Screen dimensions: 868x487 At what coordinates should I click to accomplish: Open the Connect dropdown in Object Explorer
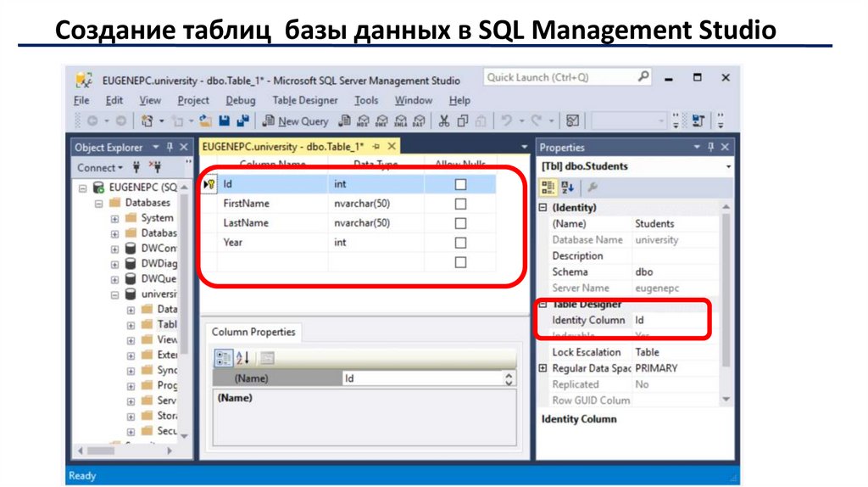click(100, 167)
